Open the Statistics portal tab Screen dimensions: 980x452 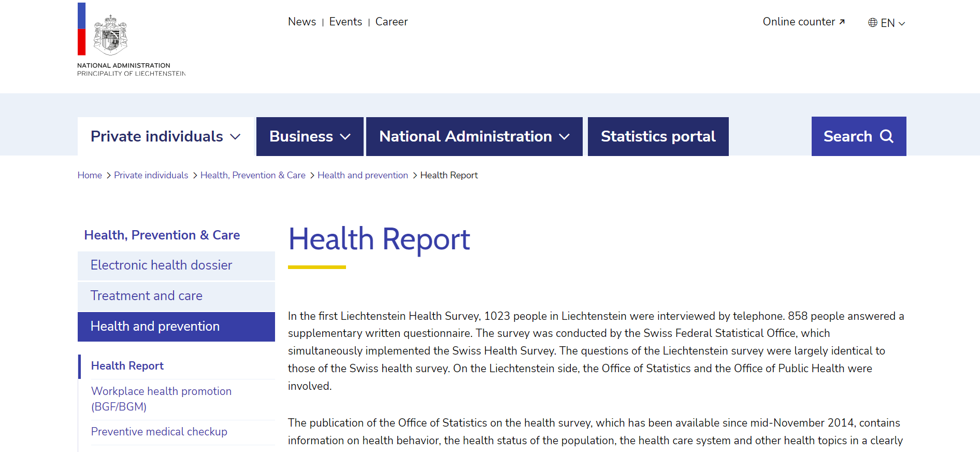658,136
